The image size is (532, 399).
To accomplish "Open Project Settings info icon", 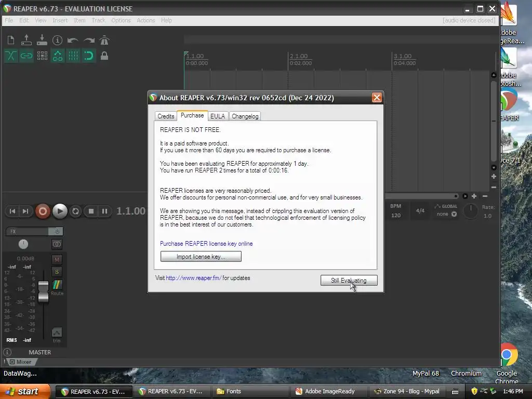I will pos(57,41).
